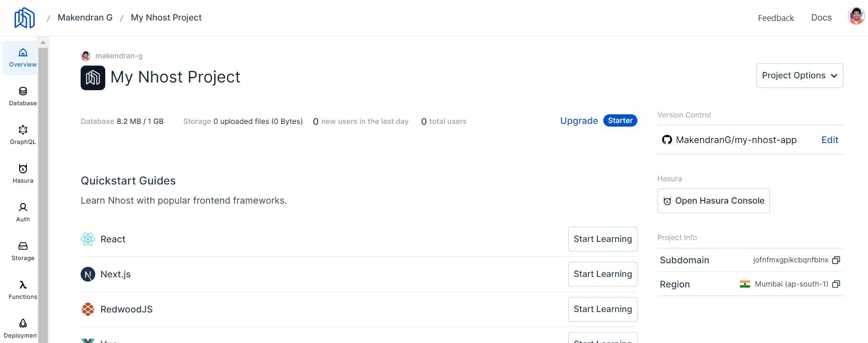Click the React guide name
The height and width of the screenshot is (343, 868).
point(113,239)
